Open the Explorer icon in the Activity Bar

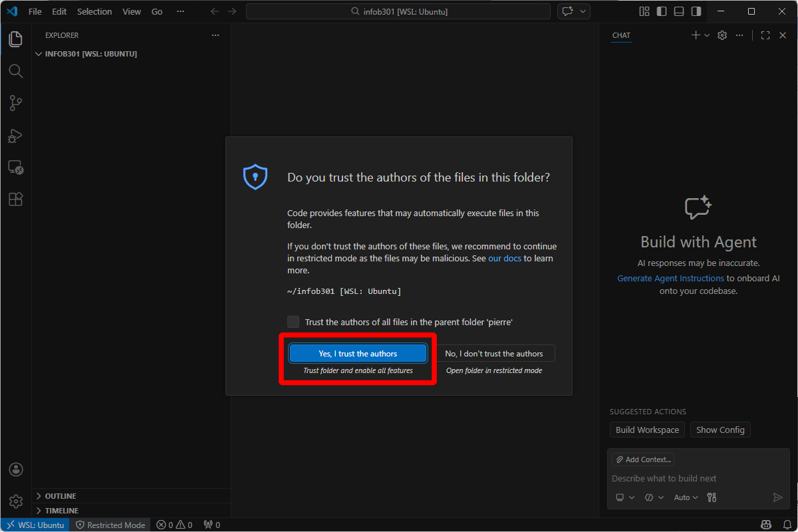[15, 39]
